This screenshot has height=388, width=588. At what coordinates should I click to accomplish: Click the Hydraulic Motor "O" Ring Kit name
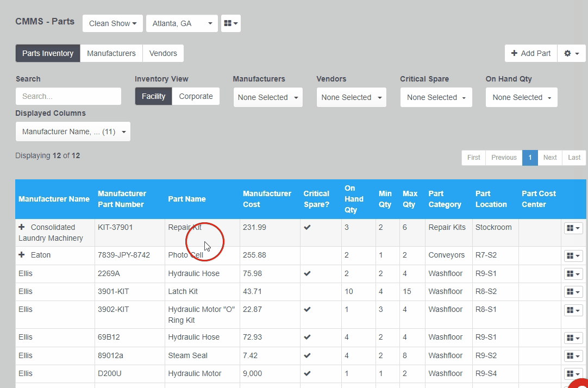[x=202, y=315]
